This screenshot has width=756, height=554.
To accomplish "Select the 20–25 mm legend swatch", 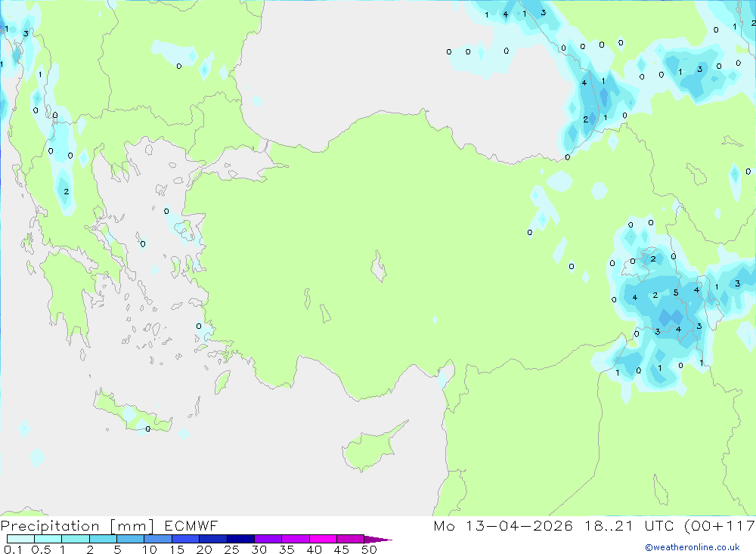I will click(213, 539).
